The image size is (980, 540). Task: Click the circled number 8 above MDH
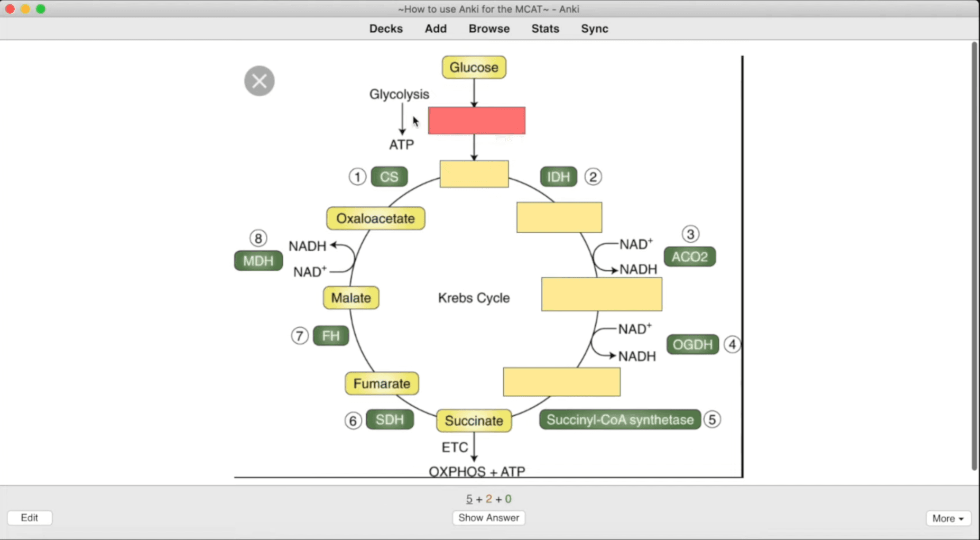tap(258, 238)
